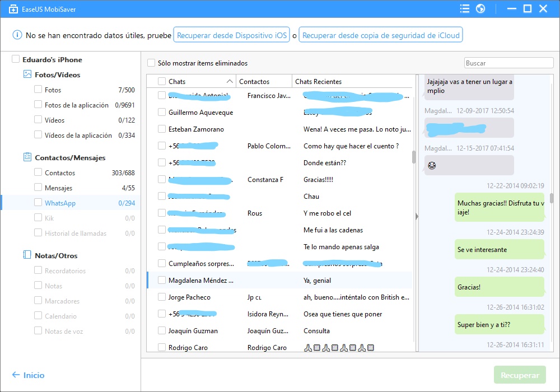Select WhatsApp in the sidebar
560x392 pixels.
[60, 203]
